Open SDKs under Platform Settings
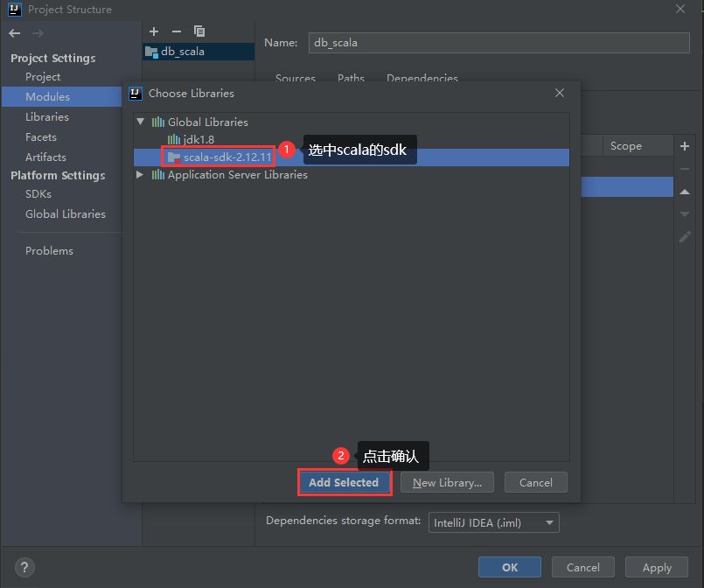 38,194
